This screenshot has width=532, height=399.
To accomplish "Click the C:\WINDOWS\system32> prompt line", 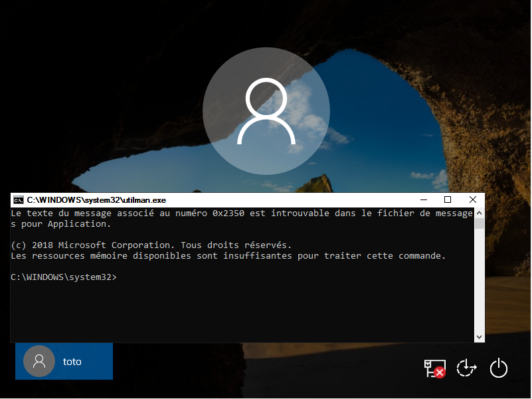I will [64, 277].
